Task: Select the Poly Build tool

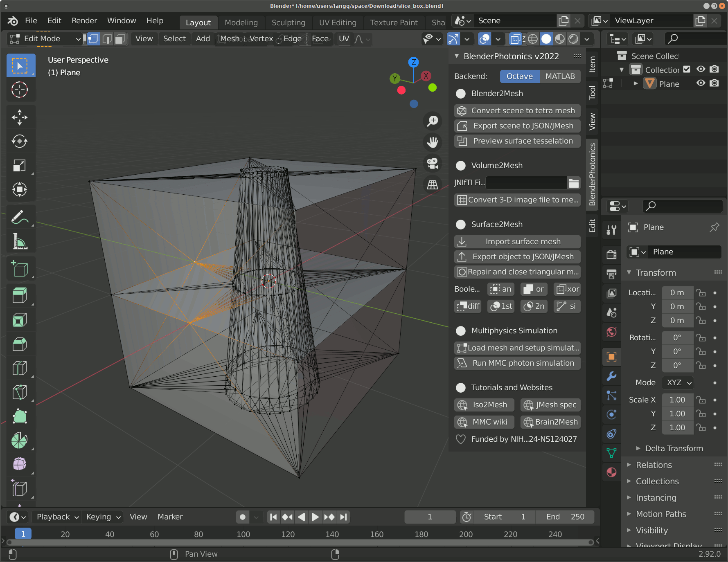Action: [20, 416]
